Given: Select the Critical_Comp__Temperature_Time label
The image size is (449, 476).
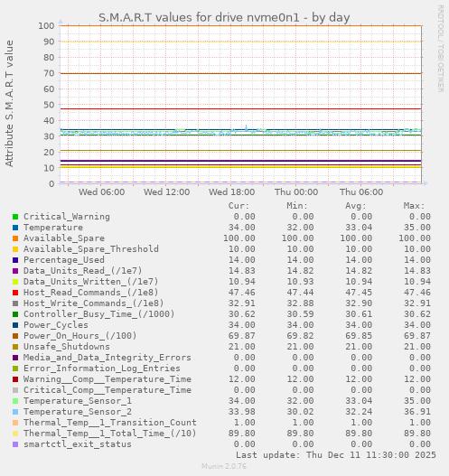Looking at the screenshot, I should 108,390.
